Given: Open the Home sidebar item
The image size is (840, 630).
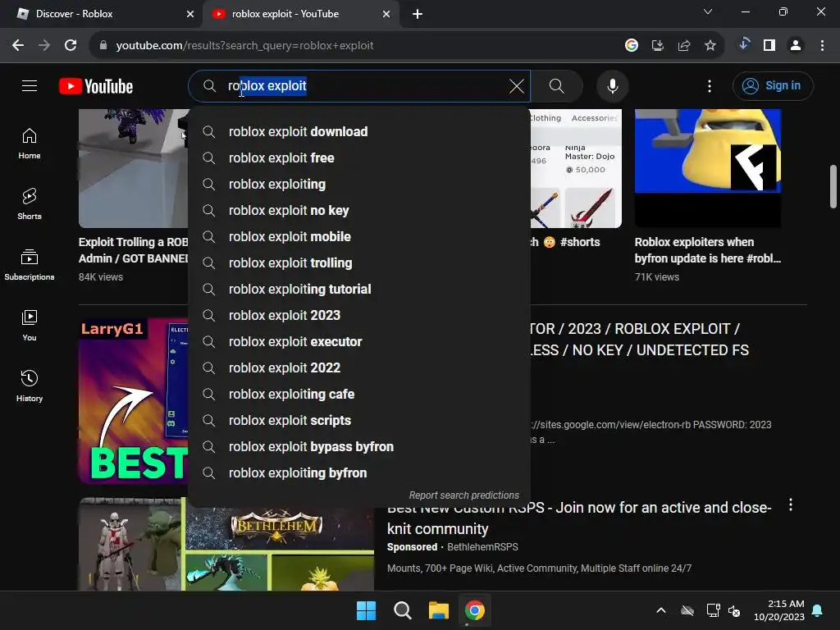Looking at the screenshot, I should pyautogui.click(x=30, y=144).
